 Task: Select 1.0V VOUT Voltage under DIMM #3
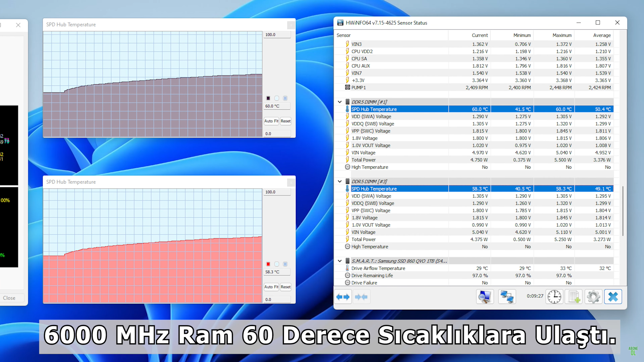(474, 225)
